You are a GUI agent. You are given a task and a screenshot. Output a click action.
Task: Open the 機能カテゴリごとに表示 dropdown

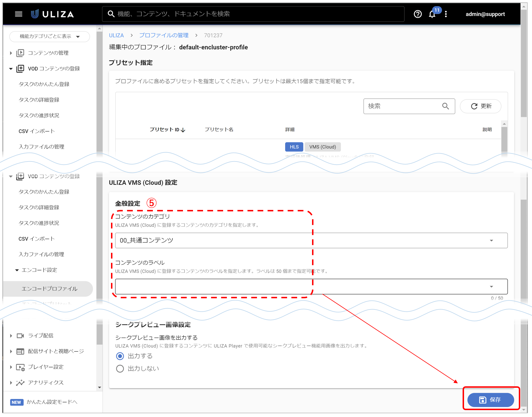click(50, 36)
